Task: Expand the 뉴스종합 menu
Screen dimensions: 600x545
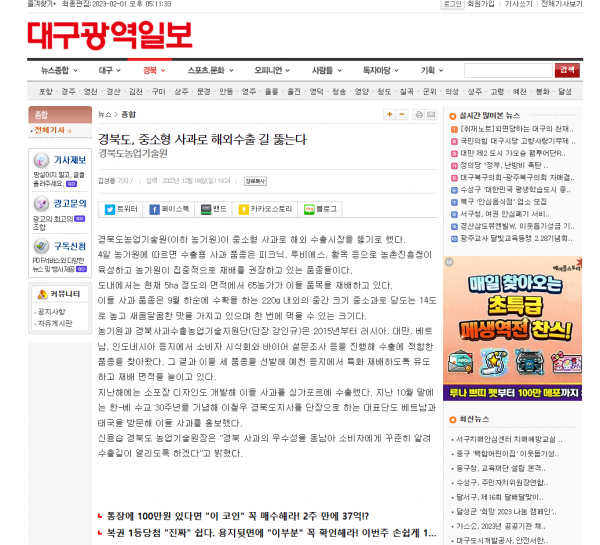Action: click(59, 70)
